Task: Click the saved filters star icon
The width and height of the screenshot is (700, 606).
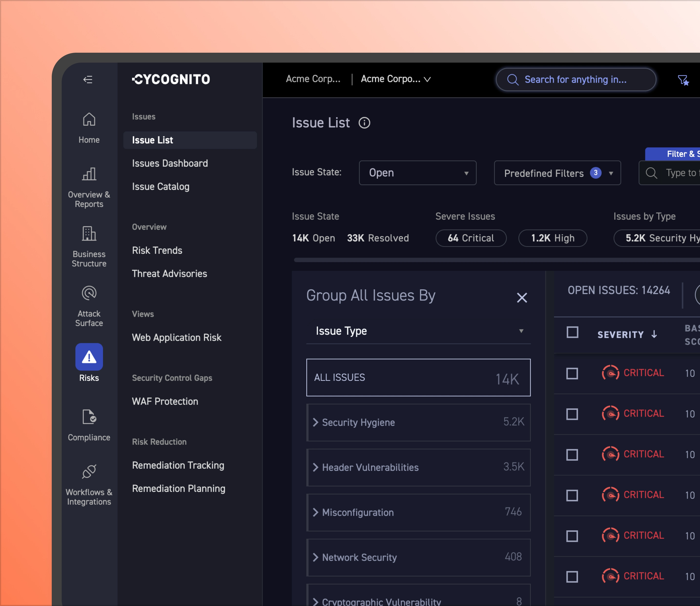Action: coord(683,80)
